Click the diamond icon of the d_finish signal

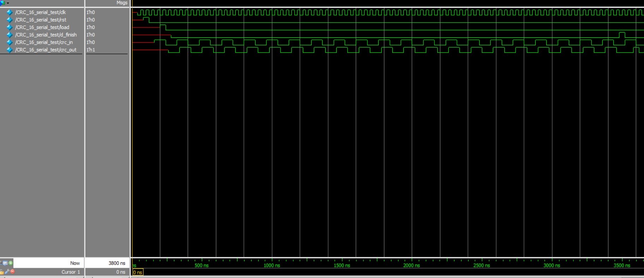[x=10, y=35]
